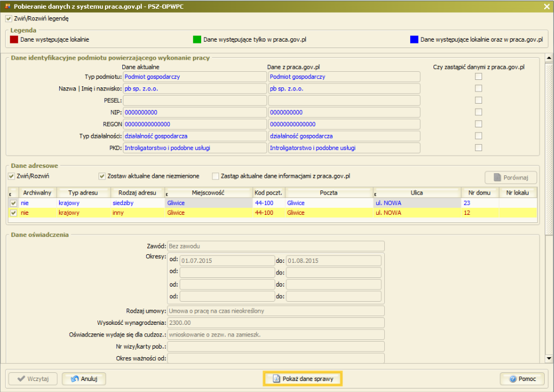Click the Okres ważności od field

coord(276,358)
